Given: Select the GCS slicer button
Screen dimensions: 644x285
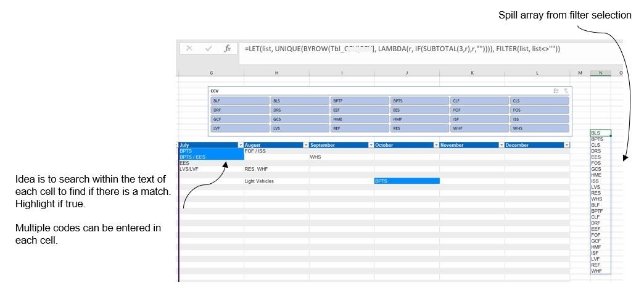Looking at the screenshot, I should pyautogui.click(x=299, y=119).
